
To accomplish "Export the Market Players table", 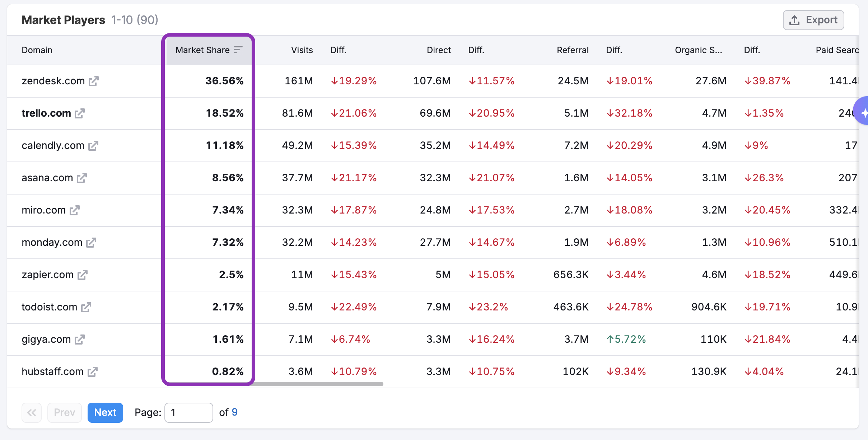I will pos(813,20).
